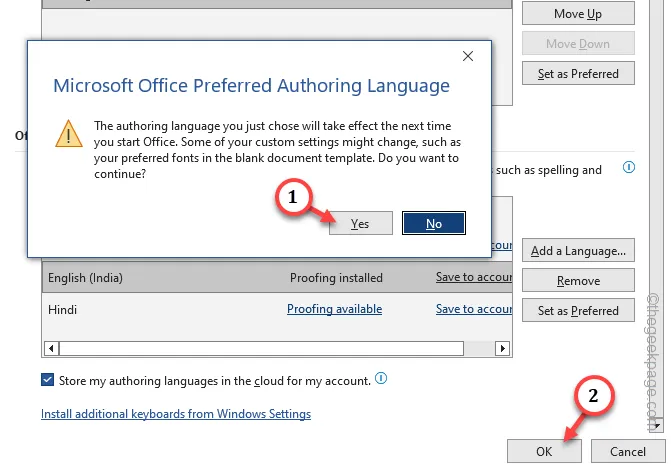The height and width of the screenshot is (468, 671).
Task: Close the Preferred Authoring Language dialog
Action: [x=468, y=56]
